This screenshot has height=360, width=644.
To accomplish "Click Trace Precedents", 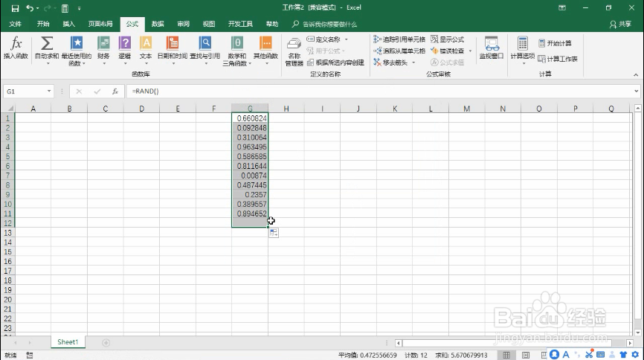I will (x=399, y=39).
